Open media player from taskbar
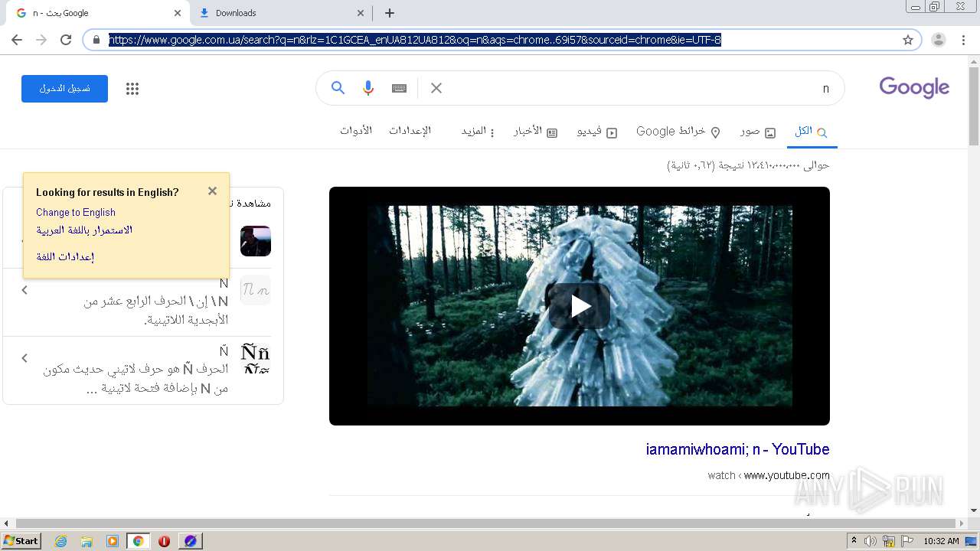 pos(113,541)
